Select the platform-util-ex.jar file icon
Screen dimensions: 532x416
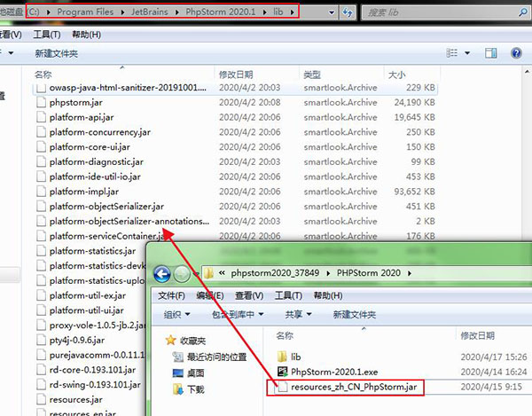41,295
